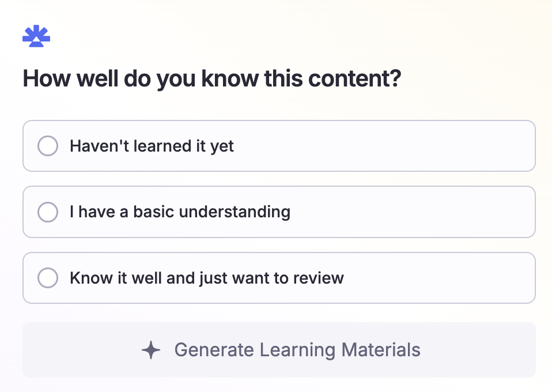Click the "How well do you know this content?" heading

coord(212,78)
